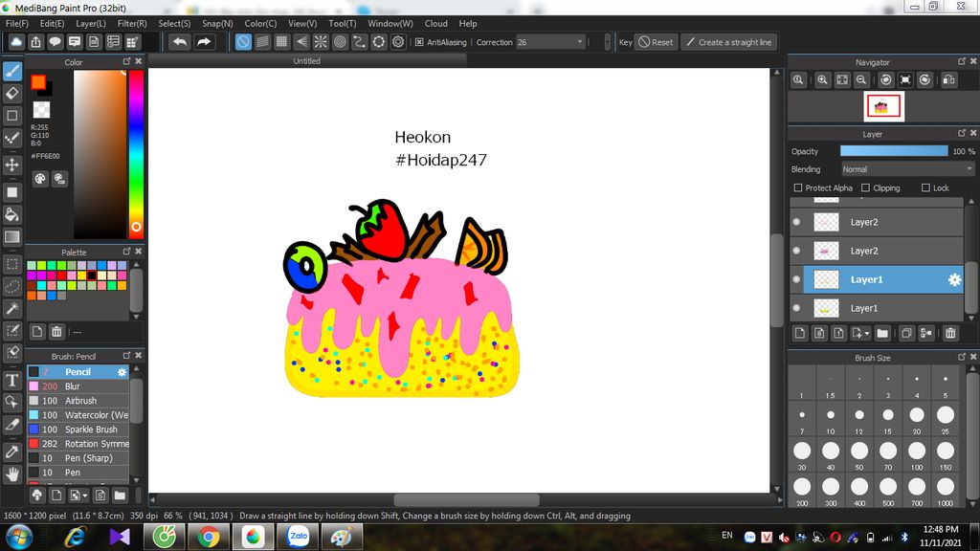This screenshot has height=551, width=980.
Task: Select the Hand pan tool
Action: pos(11,474)
